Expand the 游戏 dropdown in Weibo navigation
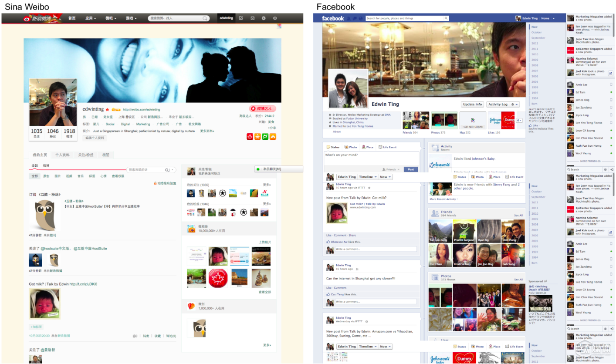This screenshot has height=364, width=616. [x=131, y=18]
